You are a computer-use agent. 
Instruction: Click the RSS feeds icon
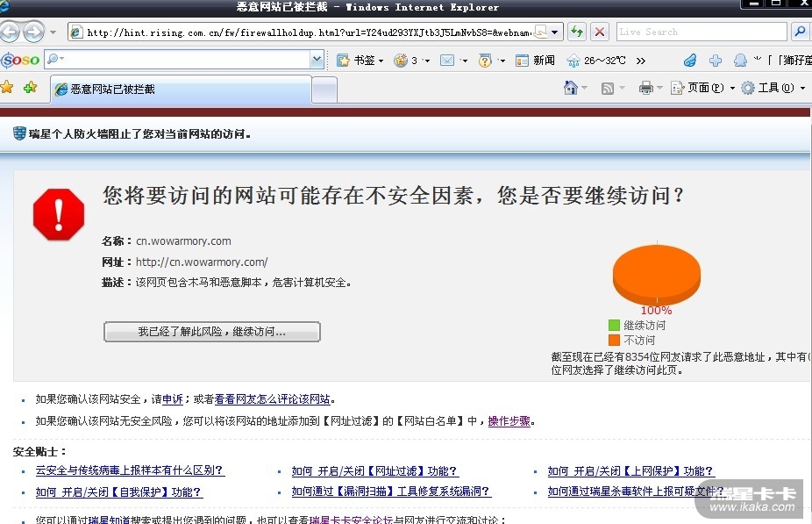pos(608,88)
